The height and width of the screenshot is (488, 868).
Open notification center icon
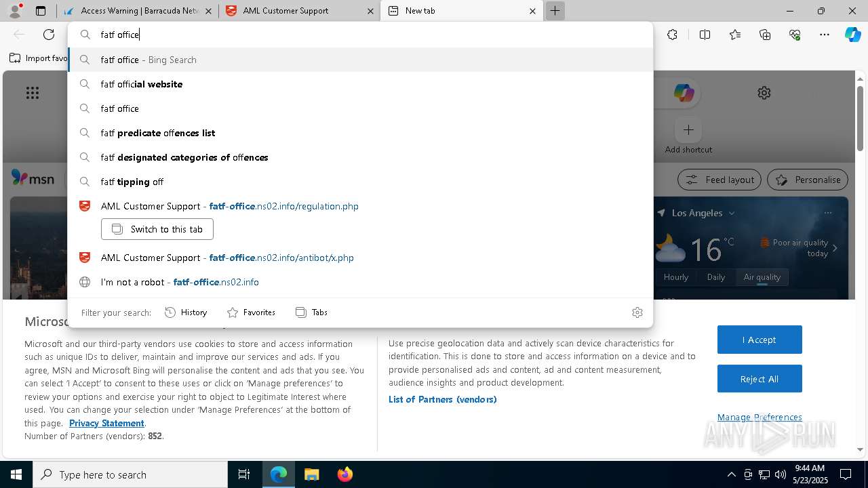(x=846, y=474)
